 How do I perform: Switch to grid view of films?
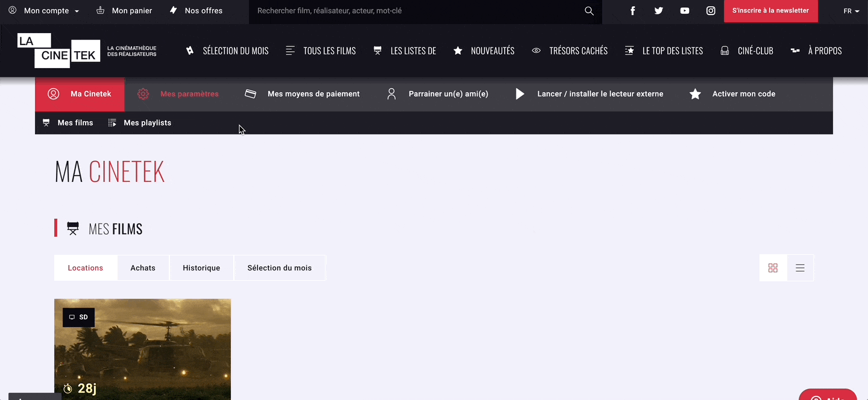773,267
